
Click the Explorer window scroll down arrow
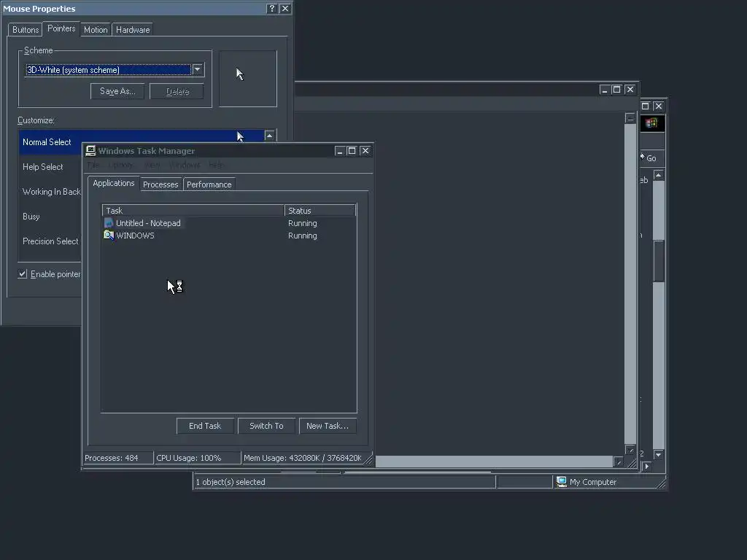tap(659, 455)
